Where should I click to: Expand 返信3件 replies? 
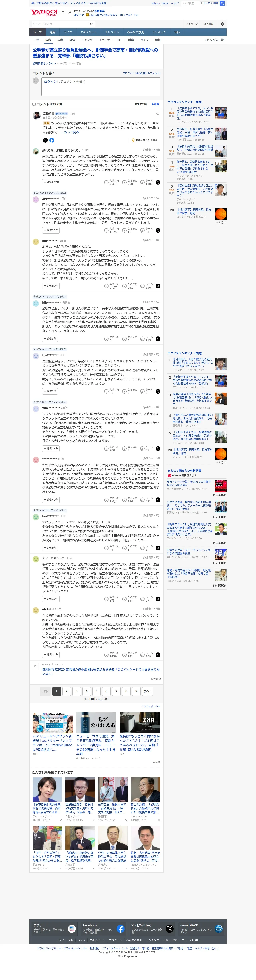(x=50, y=339)
